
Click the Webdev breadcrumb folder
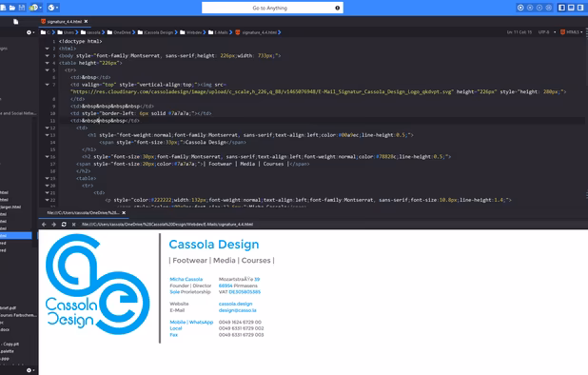click(x=191, y=32)
